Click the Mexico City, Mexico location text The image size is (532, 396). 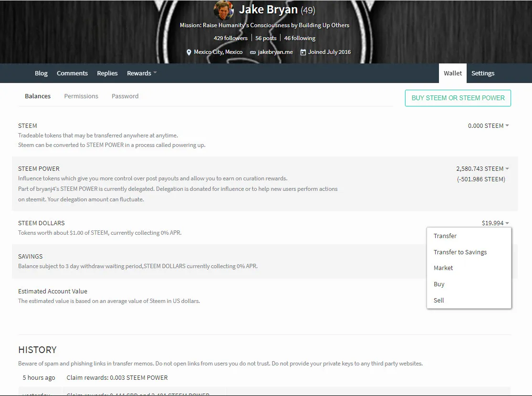tap(218, 52)
